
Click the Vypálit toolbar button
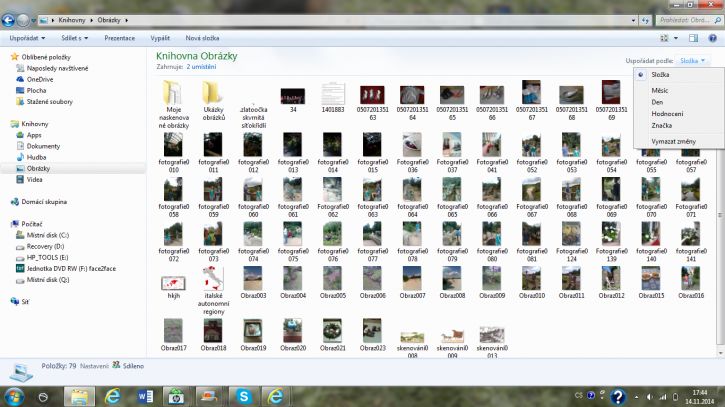pos(160,38)
